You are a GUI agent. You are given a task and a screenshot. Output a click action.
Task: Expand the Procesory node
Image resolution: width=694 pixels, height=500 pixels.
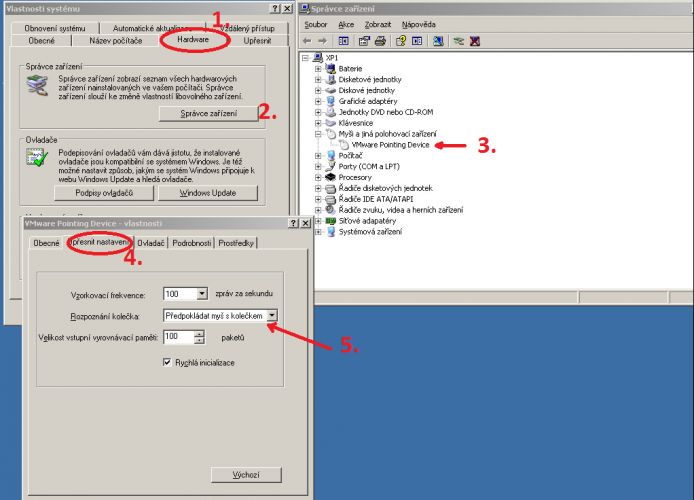pos(318,177)
